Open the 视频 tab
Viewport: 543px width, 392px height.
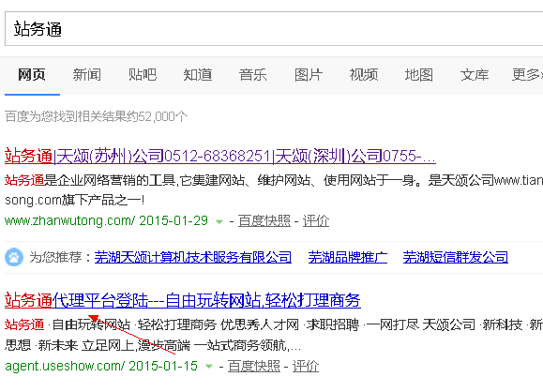[x=364, y=75]
